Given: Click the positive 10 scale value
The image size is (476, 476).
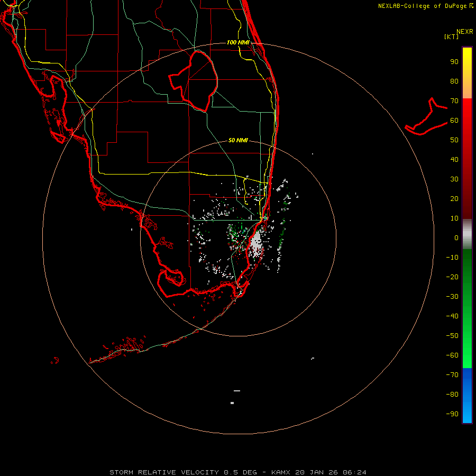Looking at the screenshot, I should coord(454,218).
